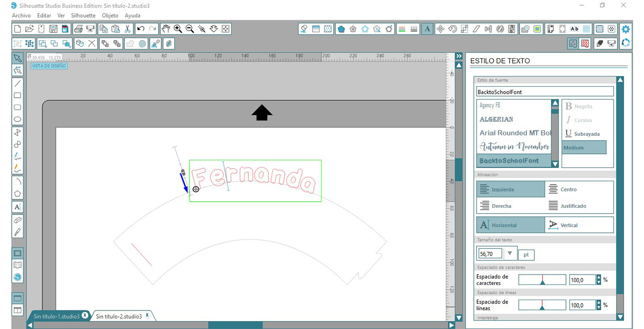
Task: Adjust the line spacing slider
Action: click(542, 305)
